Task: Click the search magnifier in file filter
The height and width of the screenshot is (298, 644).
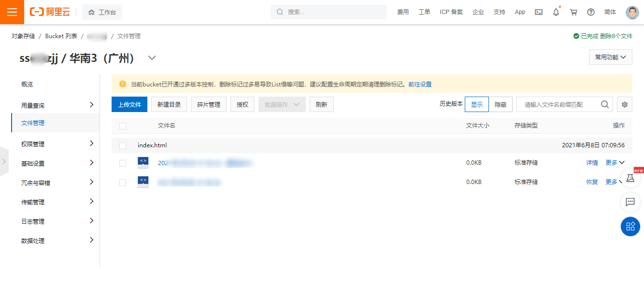Action: click(604, 104)
